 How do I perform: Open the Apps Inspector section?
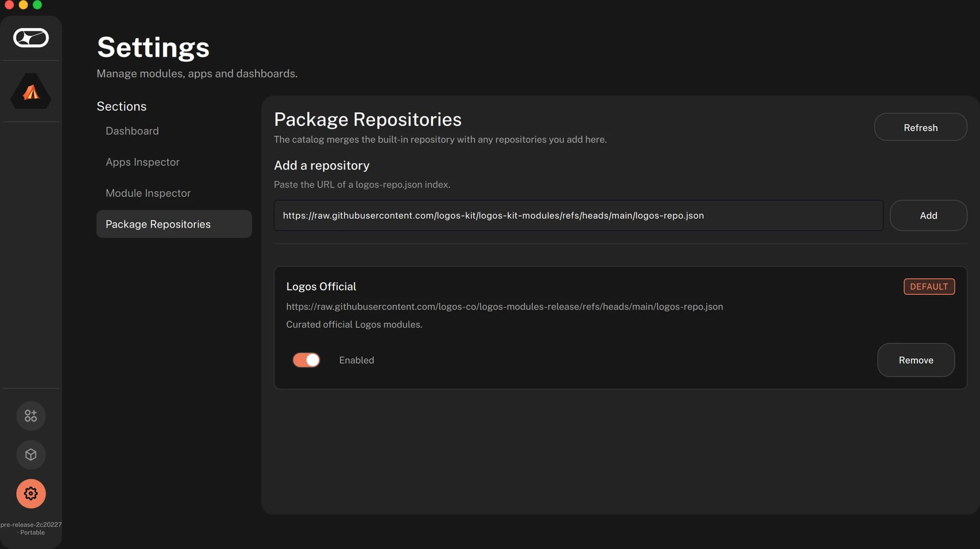pos(142,162)
